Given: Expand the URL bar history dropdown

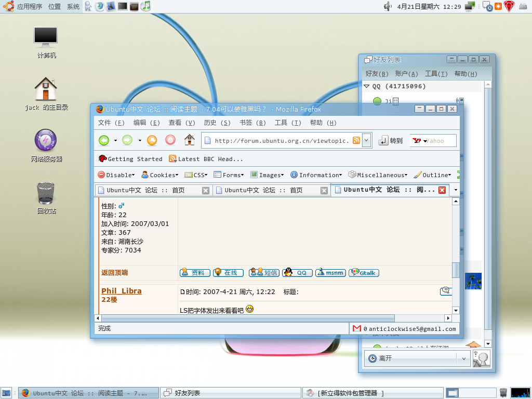Looking at the screenshot, I should click(366, 140).
